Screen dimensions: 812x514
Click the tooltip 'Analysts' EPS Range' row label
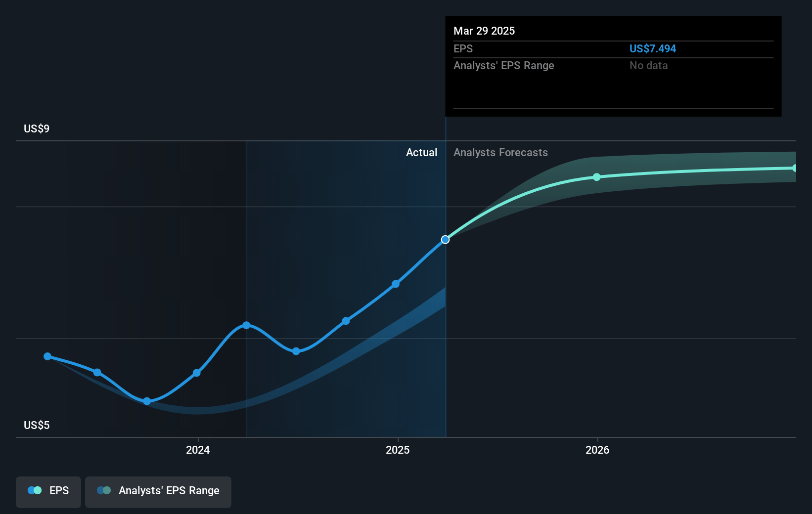pyautogui.click(x=503, y=65)
